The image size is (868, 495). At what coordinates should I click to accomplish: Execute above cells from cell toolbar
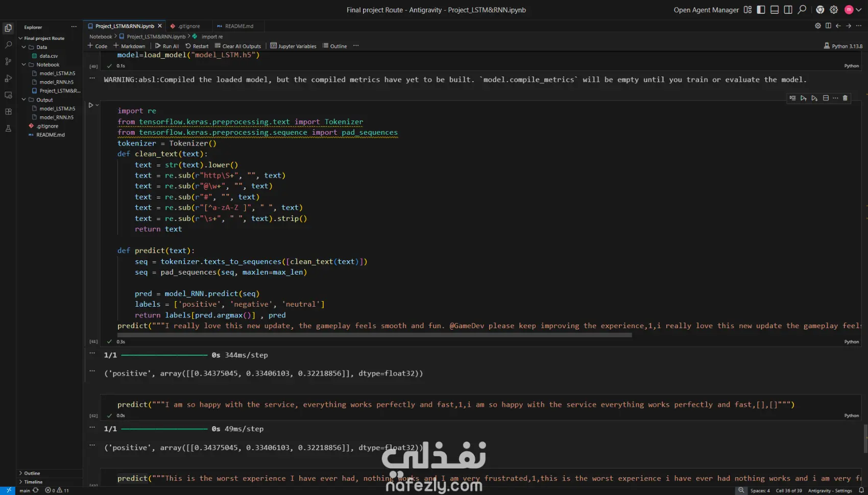click(x=804, y=98)
